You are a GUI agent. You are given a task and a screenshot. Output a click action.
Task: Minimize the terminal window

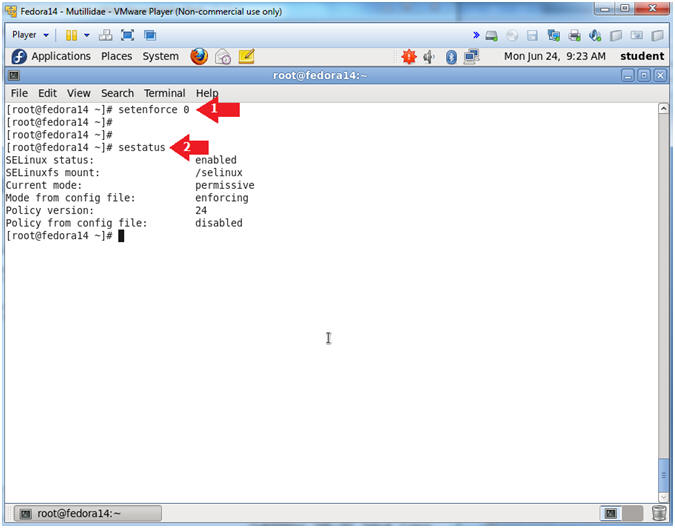[x=628, y=76]
